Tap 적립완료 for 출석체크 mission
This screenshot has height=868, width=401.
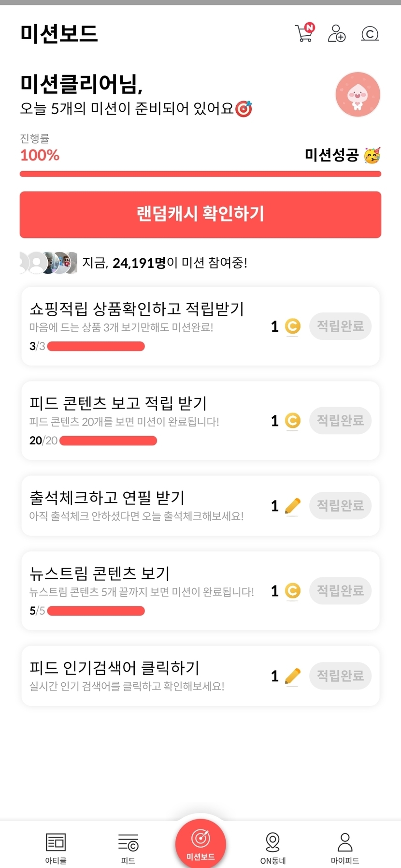point(340,506)
